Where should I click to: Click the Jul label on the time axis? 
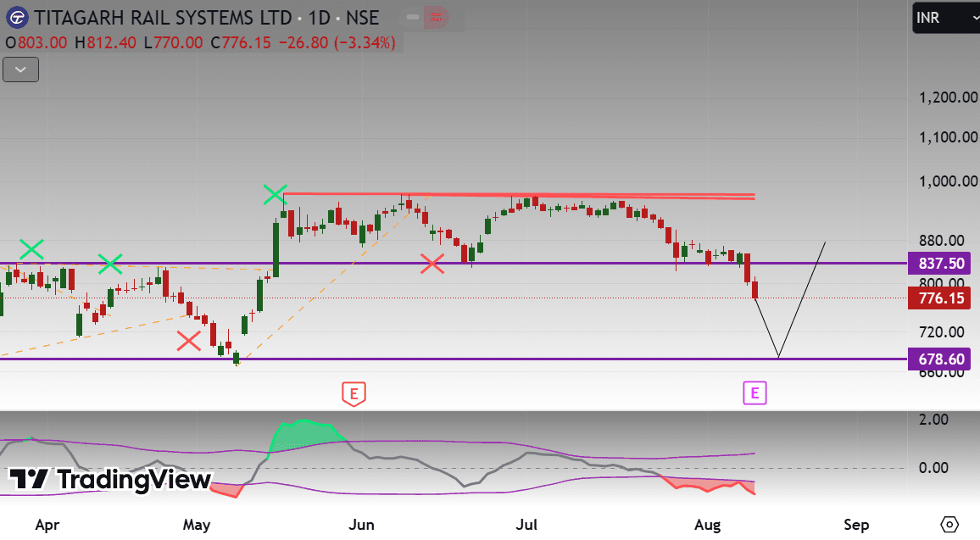point(526,525)
